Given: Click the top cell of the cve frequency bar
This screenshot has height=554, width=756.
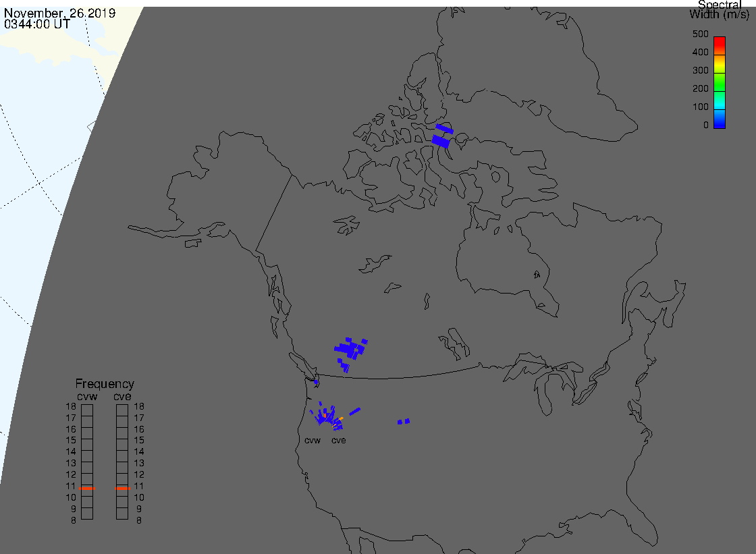Looking at the screenshot, I should [122, 410].
